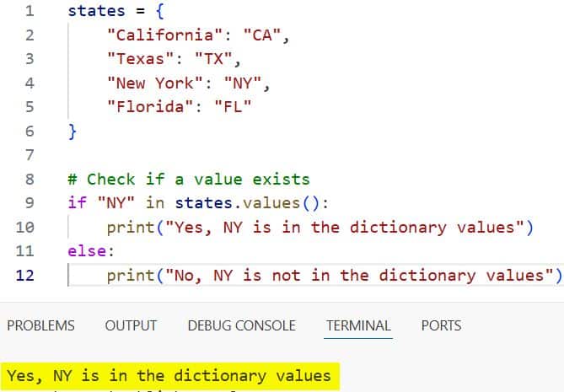The width and height of the screenshot is (564, 392).
Task: Select the DEBUG CONSOLE tab
Action: 241,325
